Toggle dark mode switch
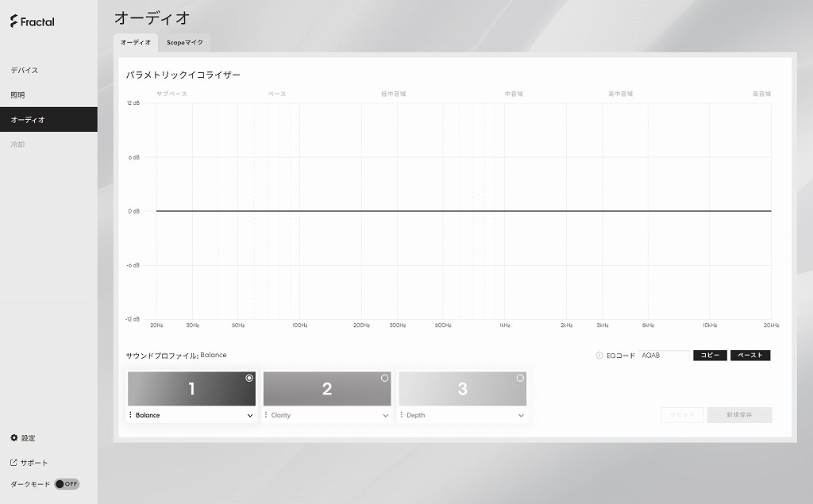Viewport: 813px width, 504px height. point(67,484)
